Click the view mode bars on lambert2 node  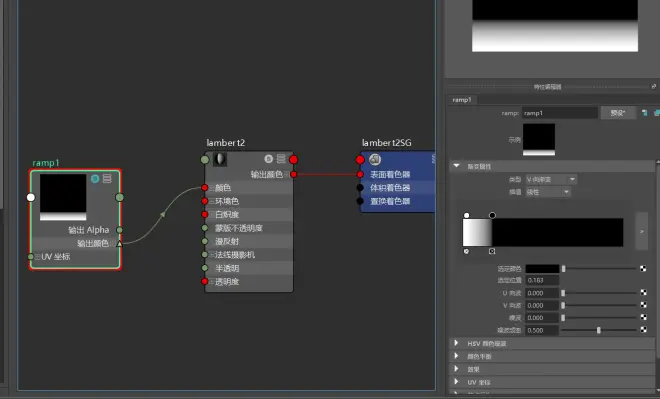281,159
